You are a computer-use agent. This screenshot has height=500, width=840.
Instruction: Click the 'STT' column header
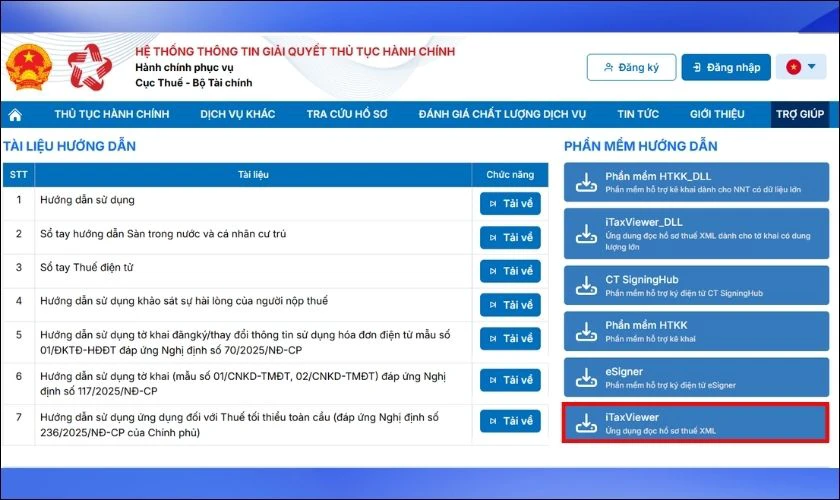(x=18, y=175)
